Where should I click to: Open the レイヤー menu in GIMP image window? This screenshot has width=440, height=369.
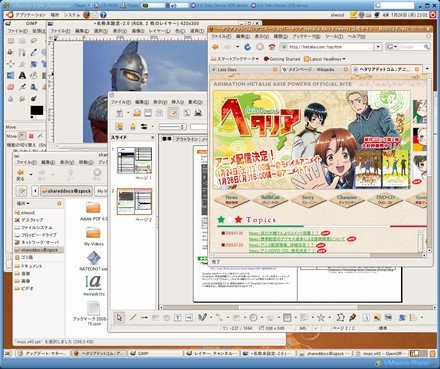pyautogui.click(x=159, y=31)
